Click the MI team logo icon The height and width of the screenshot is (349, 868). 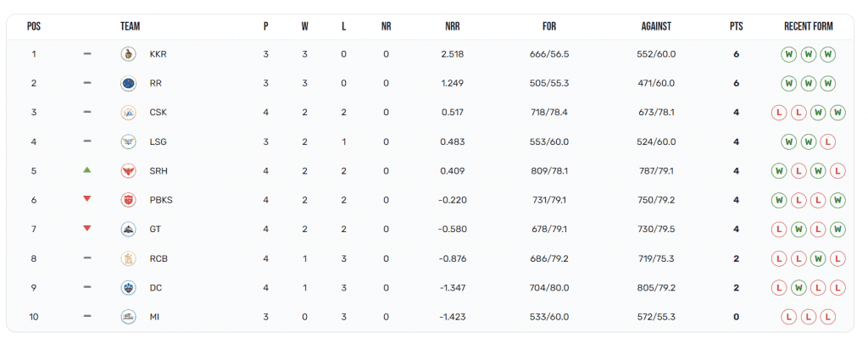[x=128, y=317]
